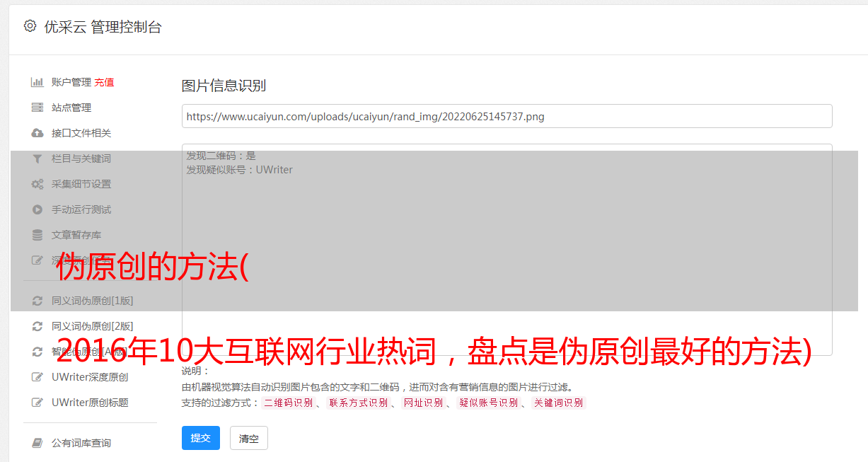Click the 优采云 管理控制台 title
The image size is (868, 462).
coord(103,27)
